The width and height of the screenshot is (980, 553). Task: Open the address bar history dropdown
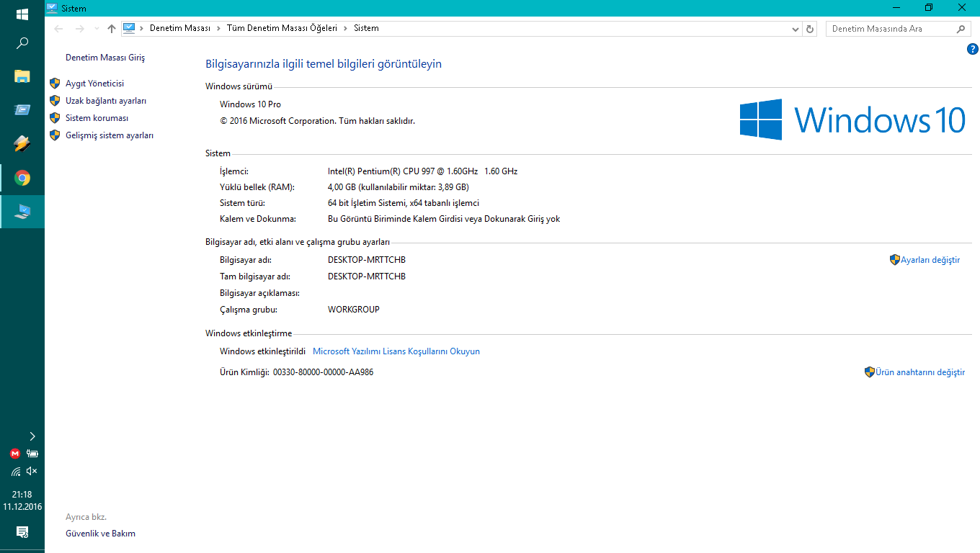pos(796,29)
